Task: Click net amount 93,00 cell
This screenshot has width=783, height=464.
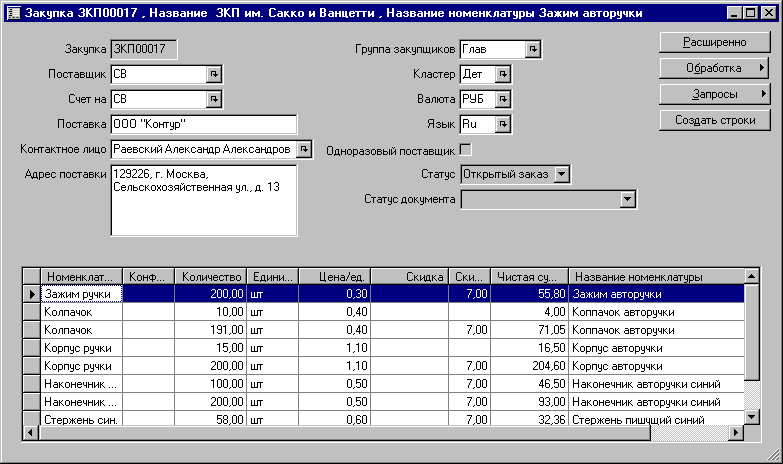Action: [529, 402]
